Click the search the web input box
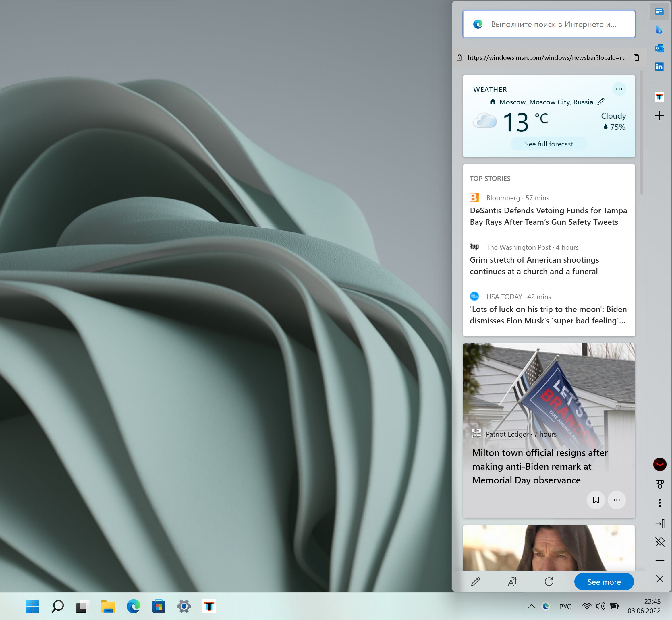This screenshot has width=672, height=620. [x=549, y=24]
